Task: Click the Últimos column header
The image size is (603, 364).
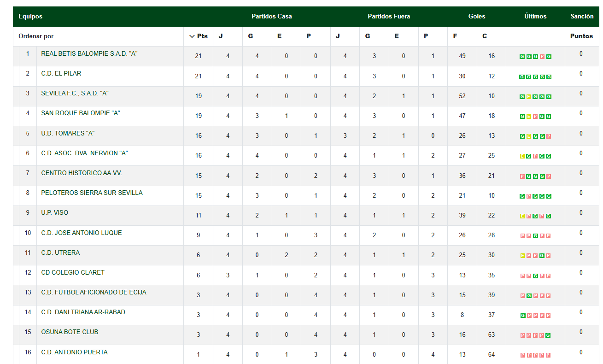Action: click(535, 16)
